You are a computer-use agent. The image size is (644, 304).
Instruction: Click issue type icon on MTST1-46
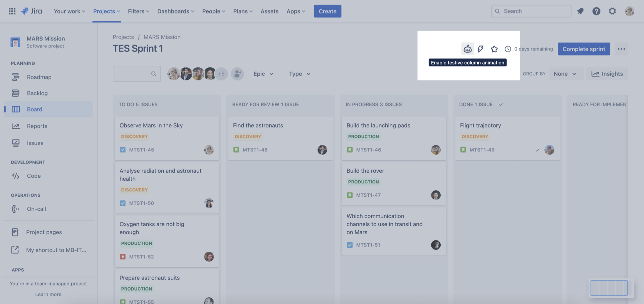pyautogui.click(x=350, y=150)
